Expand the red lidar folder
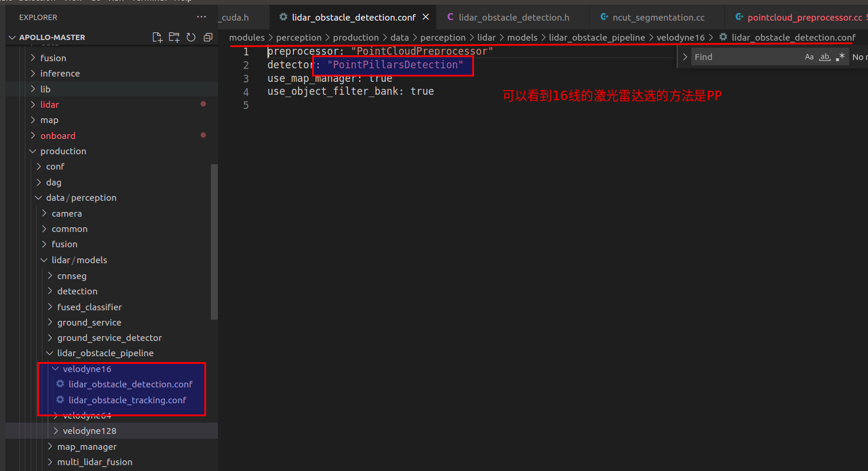 pyautogui.click(x=112, y=104)
